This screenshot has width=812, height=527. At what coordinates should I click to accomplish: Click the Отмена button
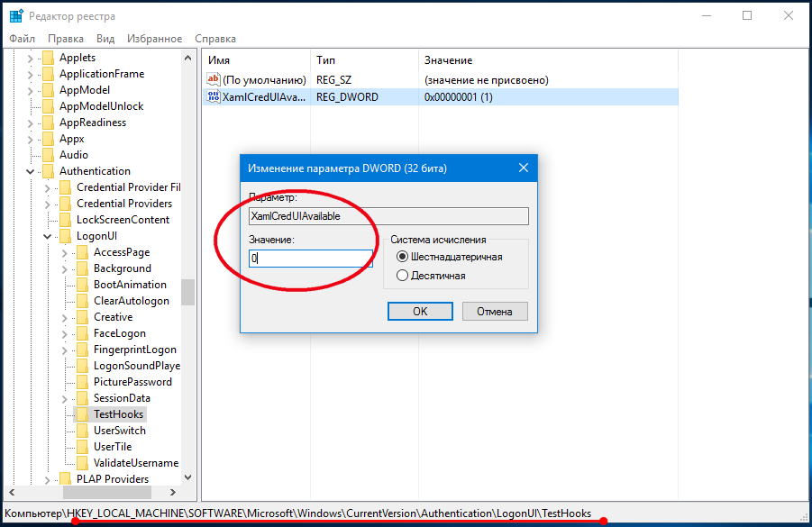tap(495, 311)
